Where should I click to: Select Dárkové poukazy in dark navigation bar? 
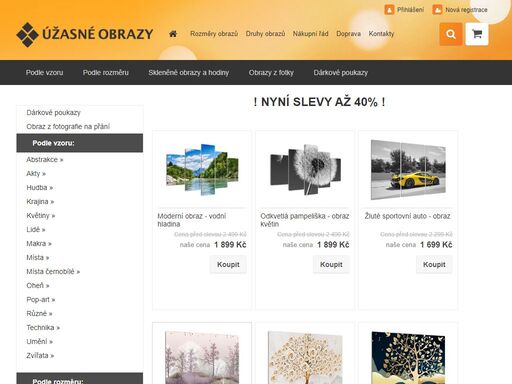(x=341, y=72)
